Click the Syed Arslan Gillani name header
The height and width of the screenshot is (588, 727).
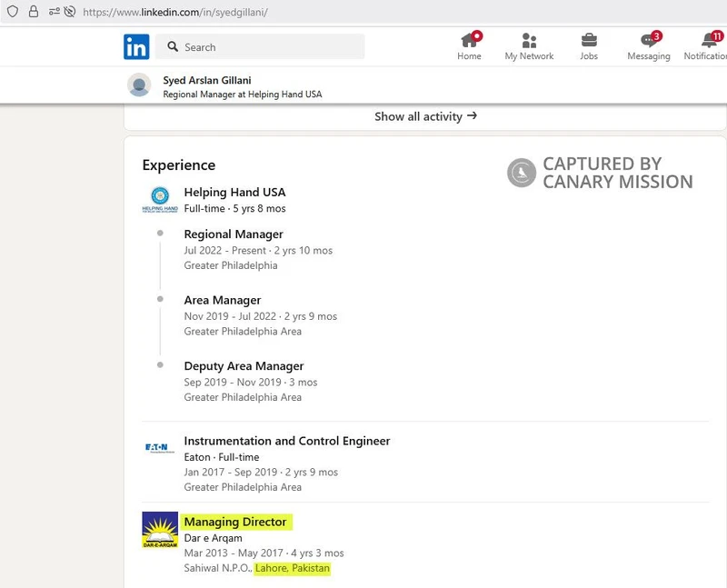coord(207,80)
